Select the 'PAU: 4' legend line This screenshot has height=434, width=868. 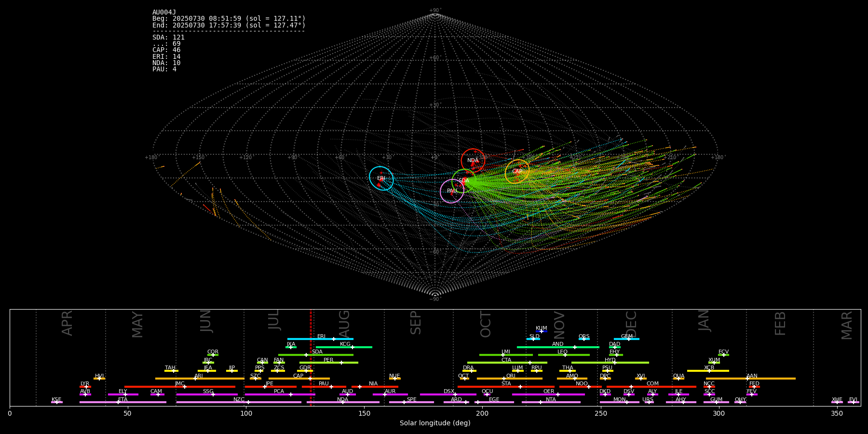tap(164, 69)
